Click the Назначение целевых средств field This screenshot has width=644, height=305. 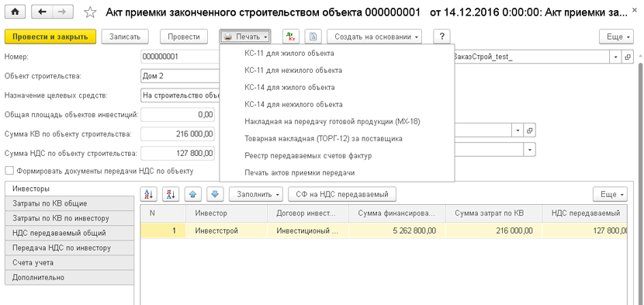tap(180, 95)
